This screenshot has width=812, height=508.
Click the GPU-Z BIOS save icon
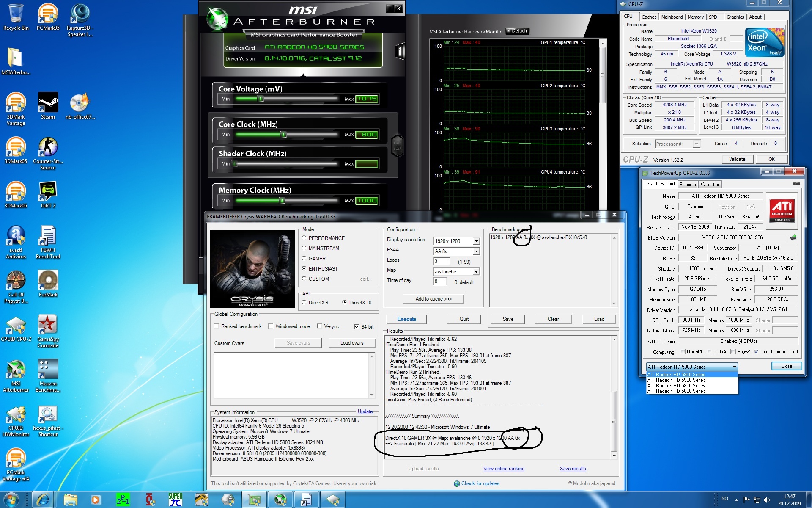793,237
